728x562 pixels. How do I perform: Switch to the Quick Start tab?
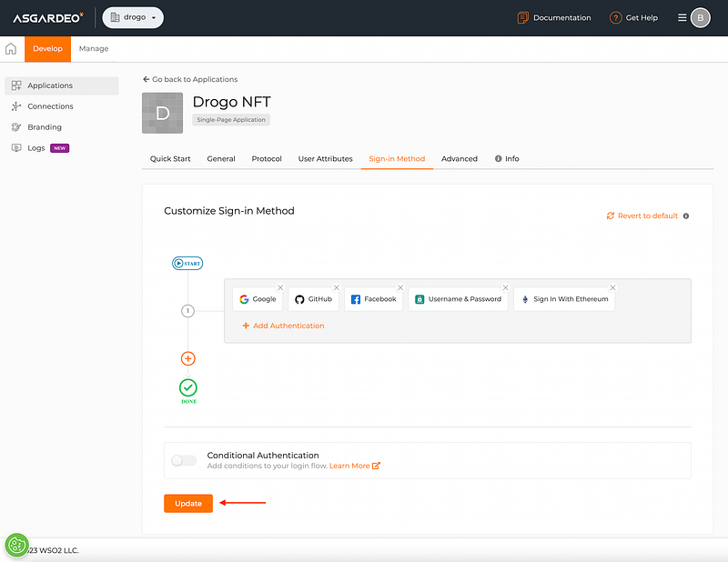(x=170, y=159)
